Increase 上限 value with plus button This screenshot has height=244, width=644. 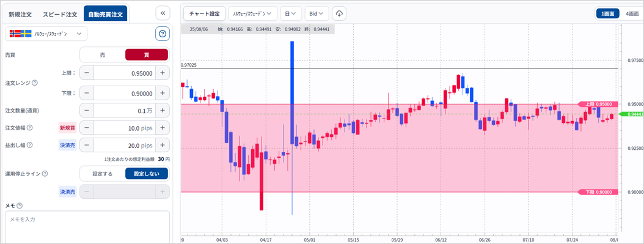click(x=163, y=73)
